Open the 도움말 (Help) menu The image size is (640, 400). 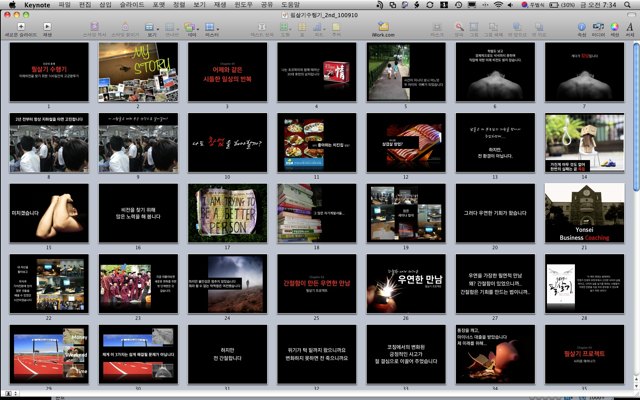tap(291, 5)
